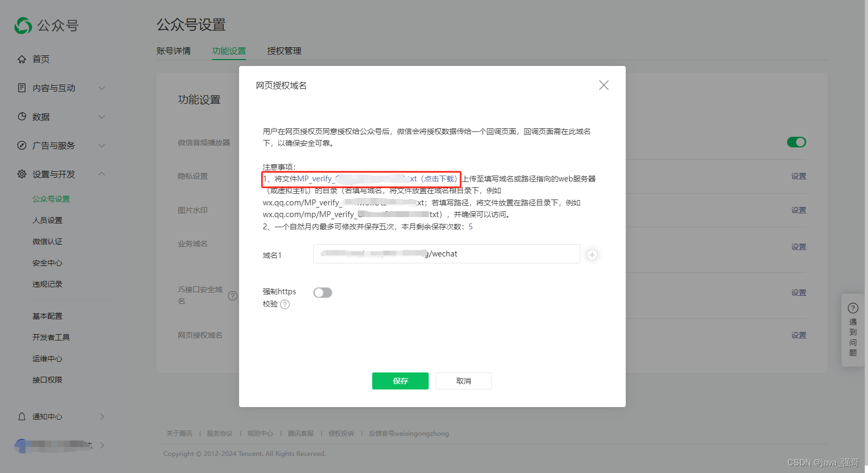Click 设置 link for 图片水印 row
868x473 pixels.
click(799, 210)
